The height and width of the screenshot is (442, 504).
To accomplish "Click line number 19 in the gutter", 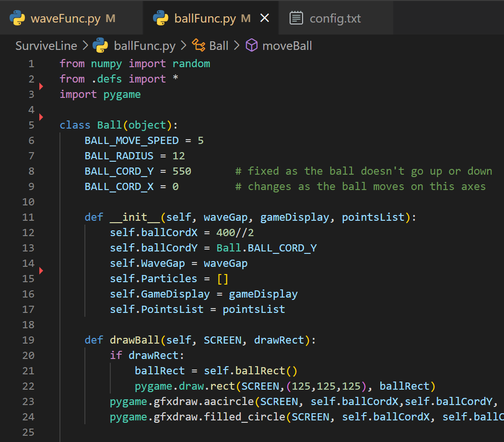I will pyautogui.click(x=28, y=340).
